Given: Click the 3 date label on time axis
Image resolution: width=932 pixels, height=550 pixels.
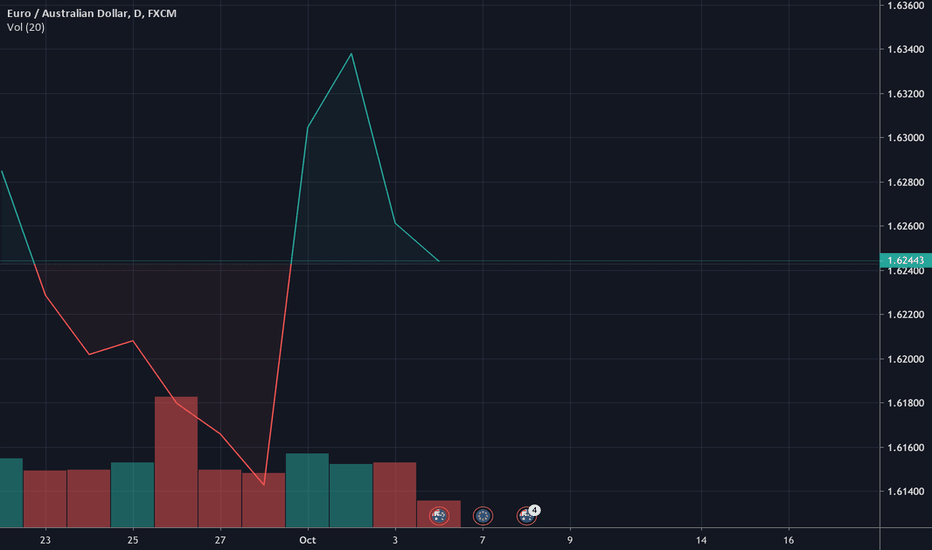Looking at the screenshot, I should (x=395, y=540).
